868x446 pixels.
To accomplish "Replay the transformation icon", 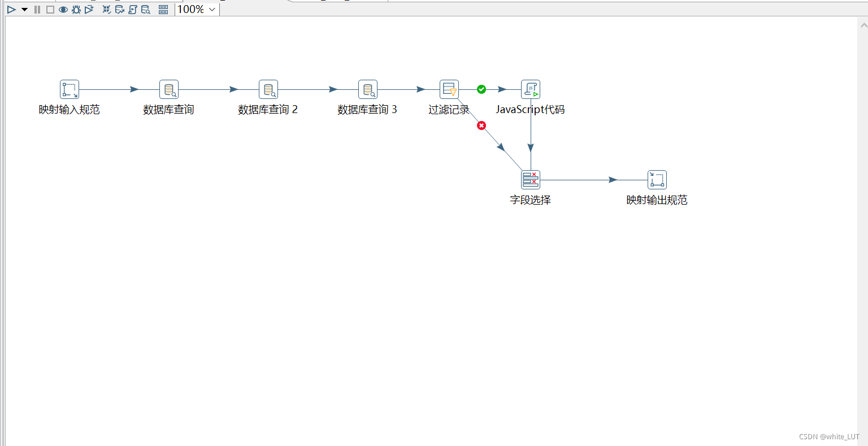I will 89,10.
